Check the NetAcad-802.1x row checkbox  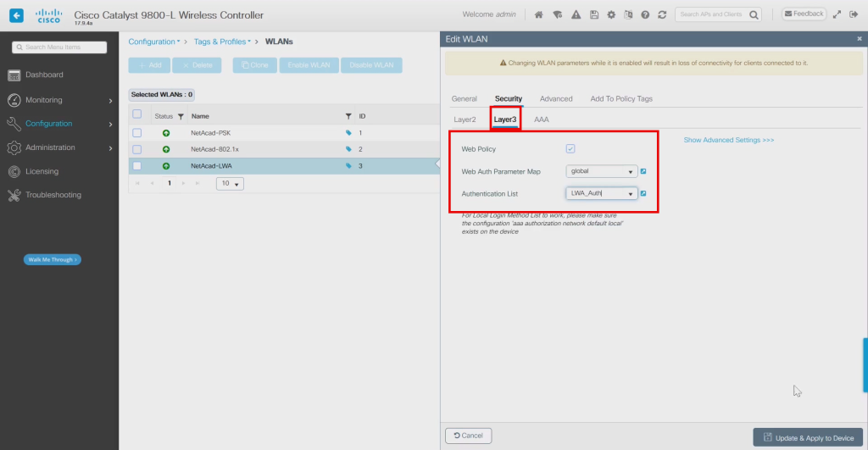[x=136, y=149]
